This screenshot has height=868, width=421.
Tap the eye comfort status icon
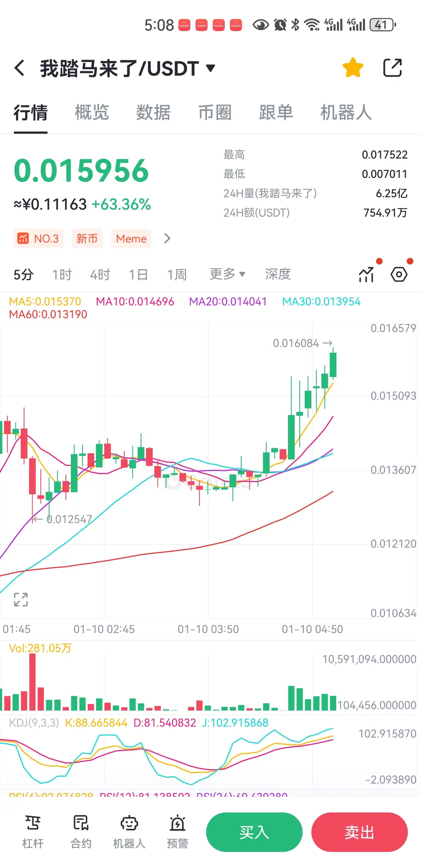pyautogui.click(x=261, y=25)
